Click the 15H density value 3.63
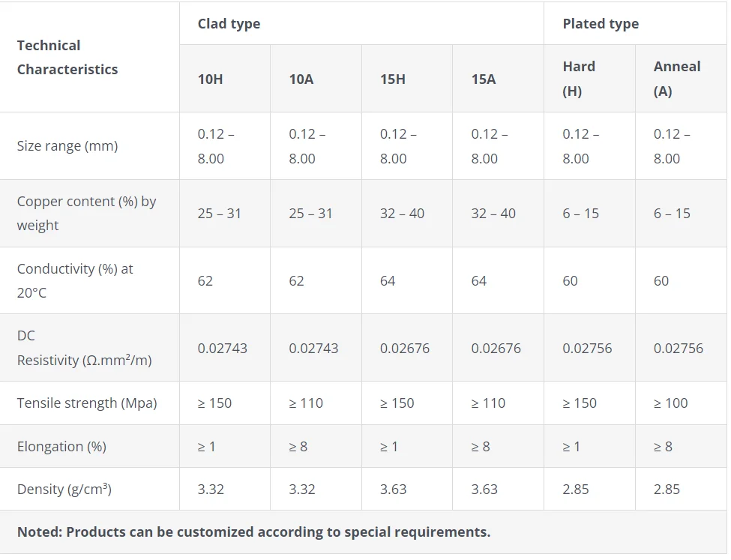 point(393,490)
